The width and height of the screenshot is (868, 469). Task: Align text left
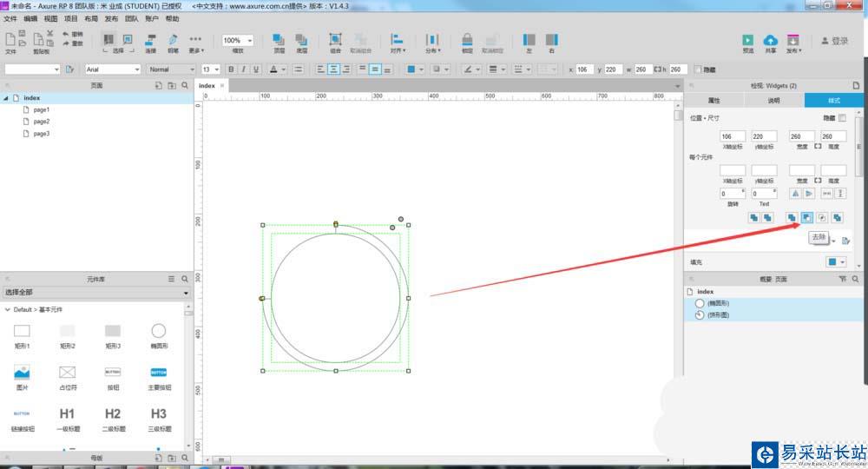tap(320, 69)
